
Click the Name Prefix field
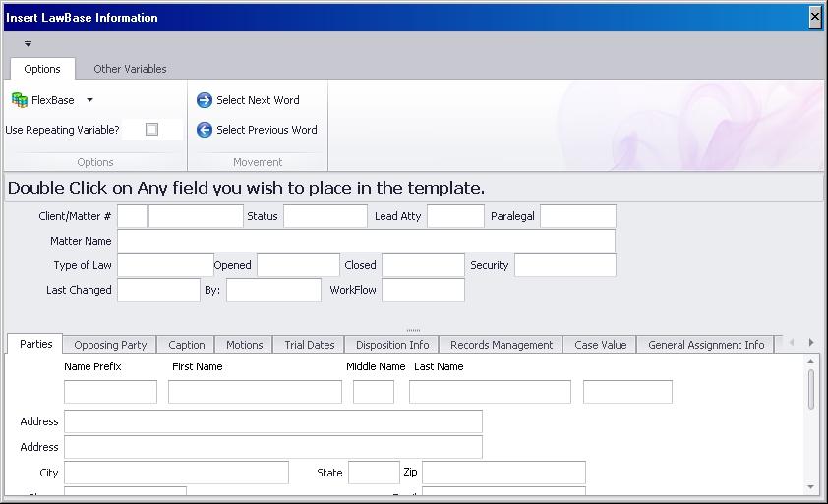[x=110, y=392]
